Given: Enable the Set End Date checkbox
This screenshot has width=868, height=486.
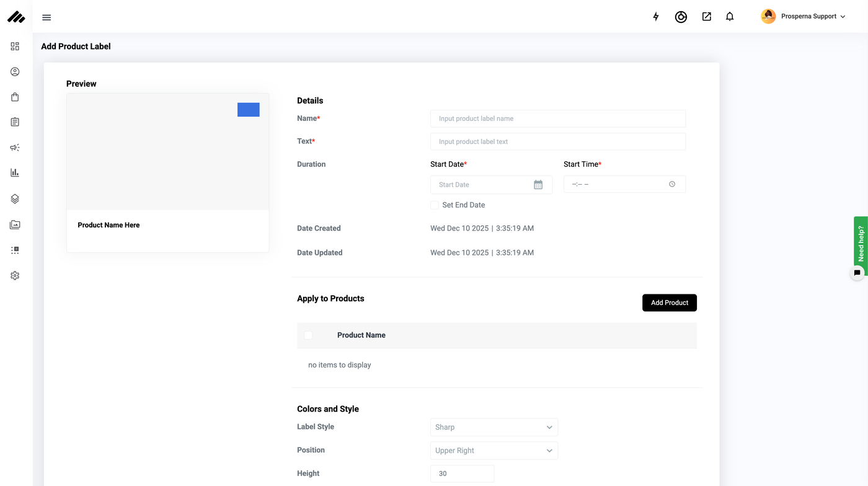Looking at the screenshot, I should [435, 205].
